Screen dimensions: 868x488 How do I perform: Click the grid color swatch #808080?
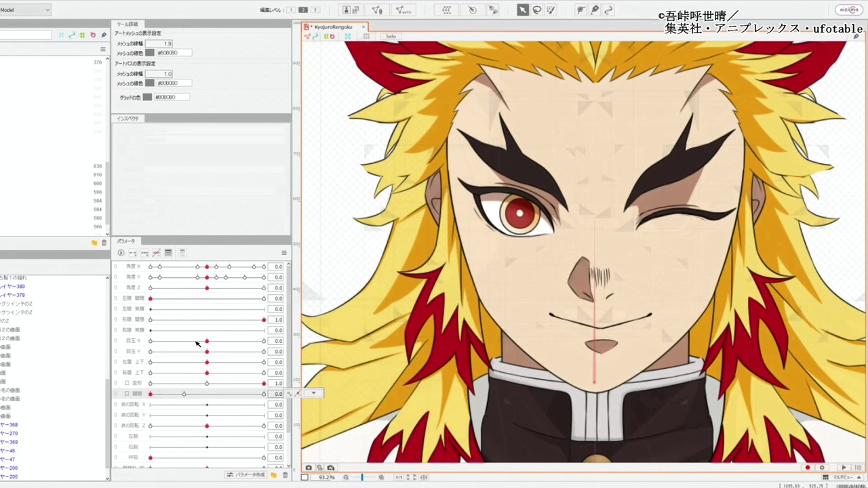147,97
